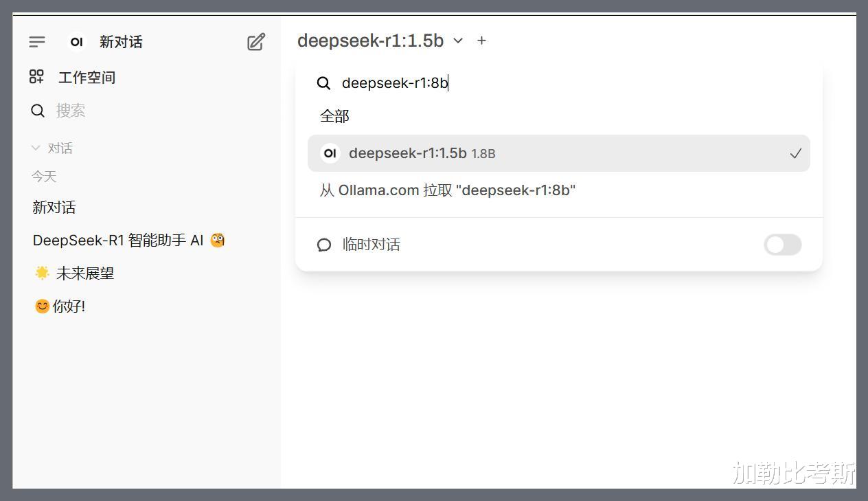Click the plus icon to add model
The width and height of the screenshot is (868, 501).
click(481, 41)
